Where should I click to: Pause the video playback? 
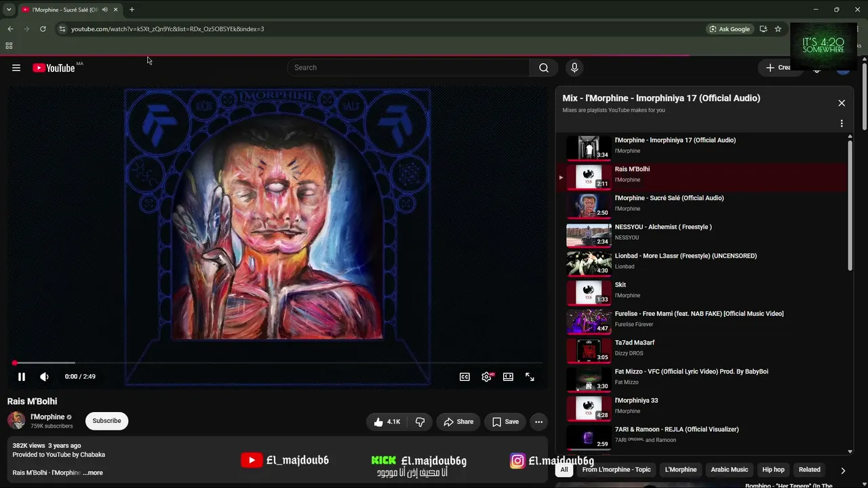[x=22, y=377]
